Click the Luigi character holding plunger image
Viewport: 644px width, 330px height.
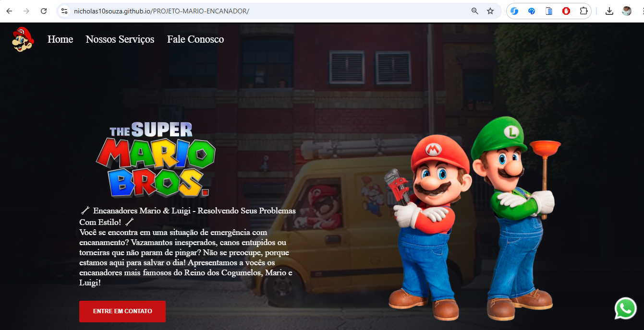pyautogui.click(x=516, y=218)
